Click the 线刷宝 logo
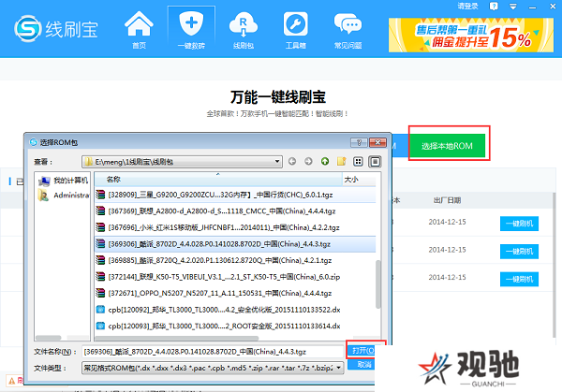 [x=56, y=29]
